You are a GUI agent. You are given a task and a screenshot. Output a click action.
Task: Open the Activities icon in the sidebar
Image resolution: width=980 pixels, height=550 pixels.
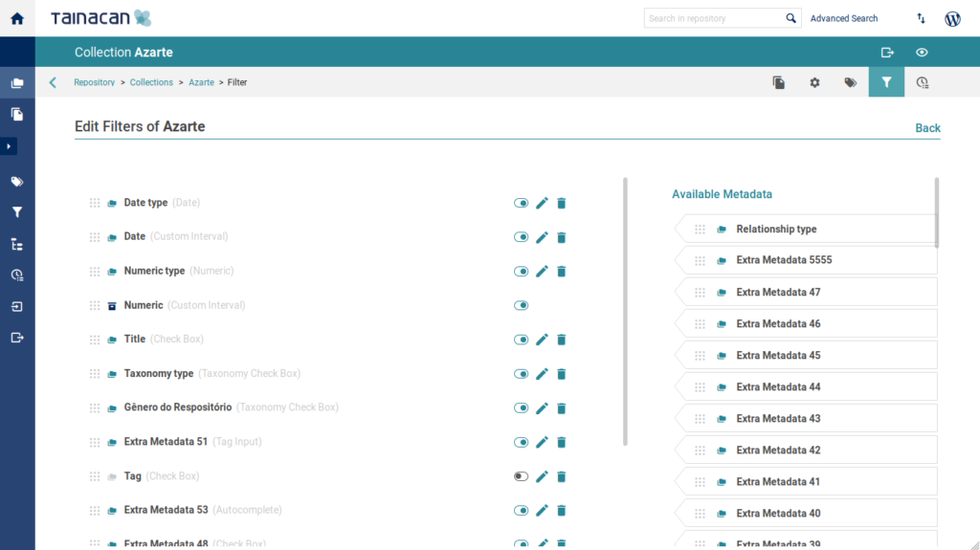pos(17,275)
